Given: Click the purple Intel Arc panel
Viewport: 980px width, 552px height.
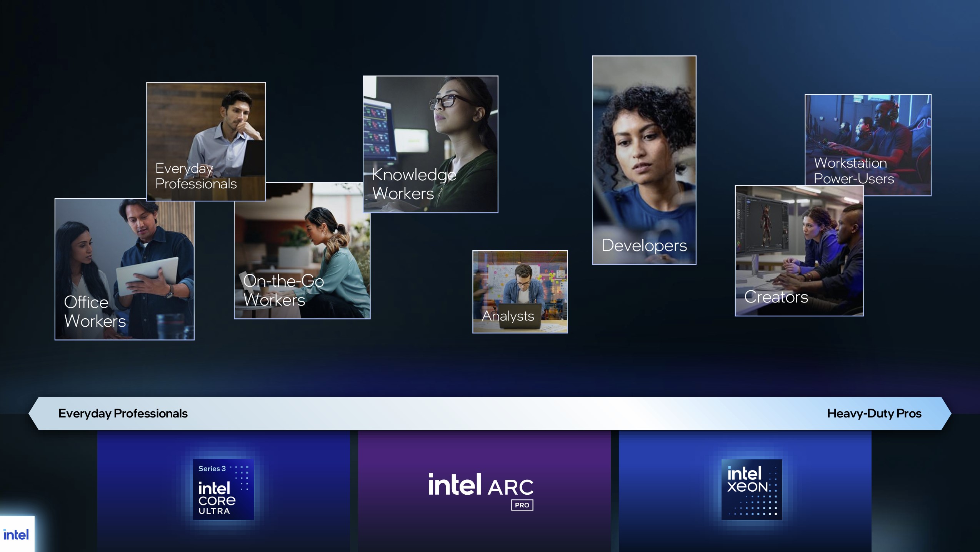Looking at the screenshot, I should 484,454.
